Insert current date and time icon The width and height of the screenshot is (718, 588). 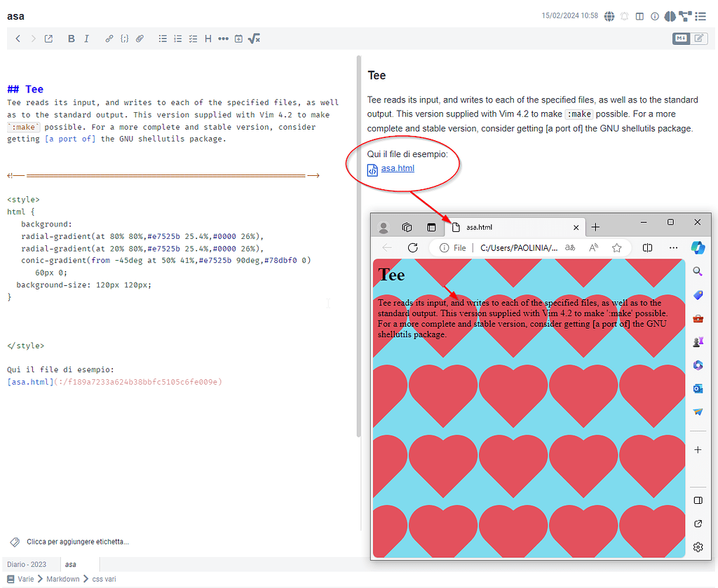tap(238, 39)
